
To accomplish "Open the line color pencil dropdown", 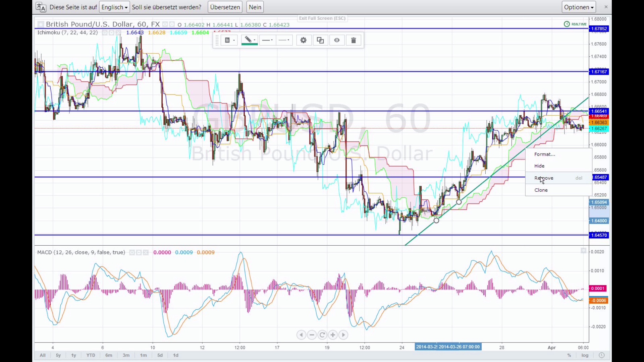I will (x=250, y=40).
